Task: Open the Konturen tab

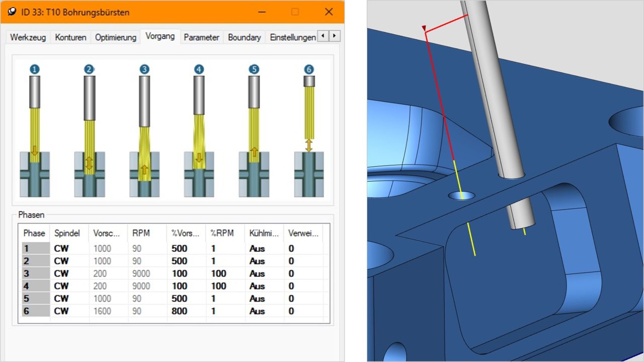Action: pyautogui.click(x=70, y=37)
